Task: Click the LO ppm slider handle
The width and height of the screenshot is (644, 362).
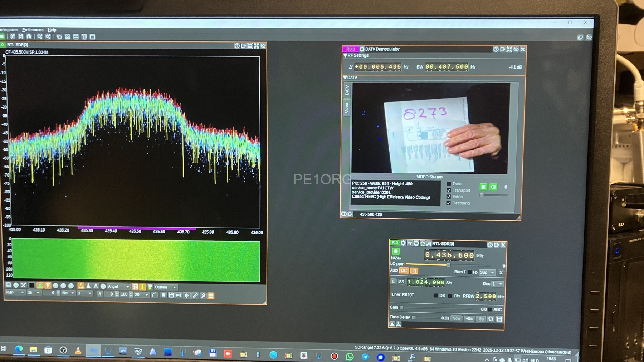Action: (x=448, y=264)
